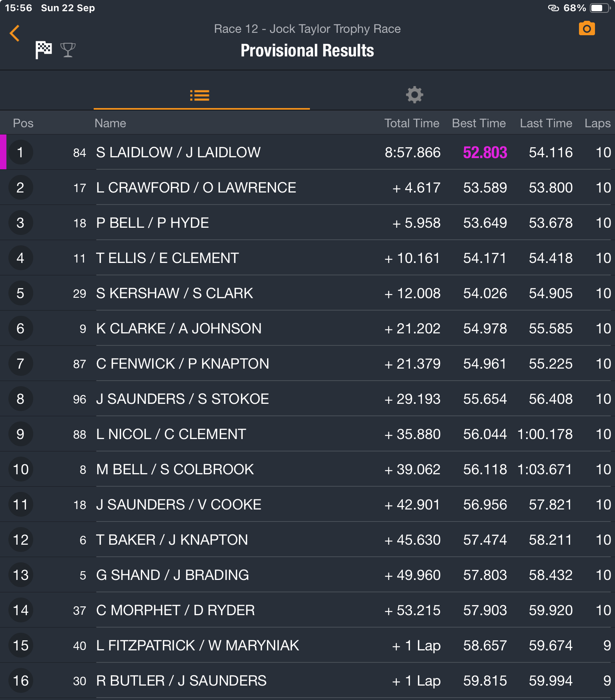The width and height of the screenshot is (615, 700).
Task: Click the Total Time column header
Action: 412,123
